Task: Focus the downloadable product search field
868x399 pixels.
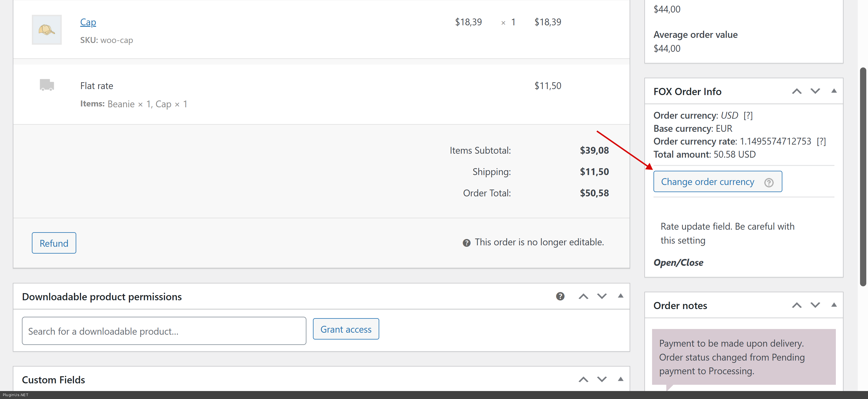Action: [x=164, y=331]
